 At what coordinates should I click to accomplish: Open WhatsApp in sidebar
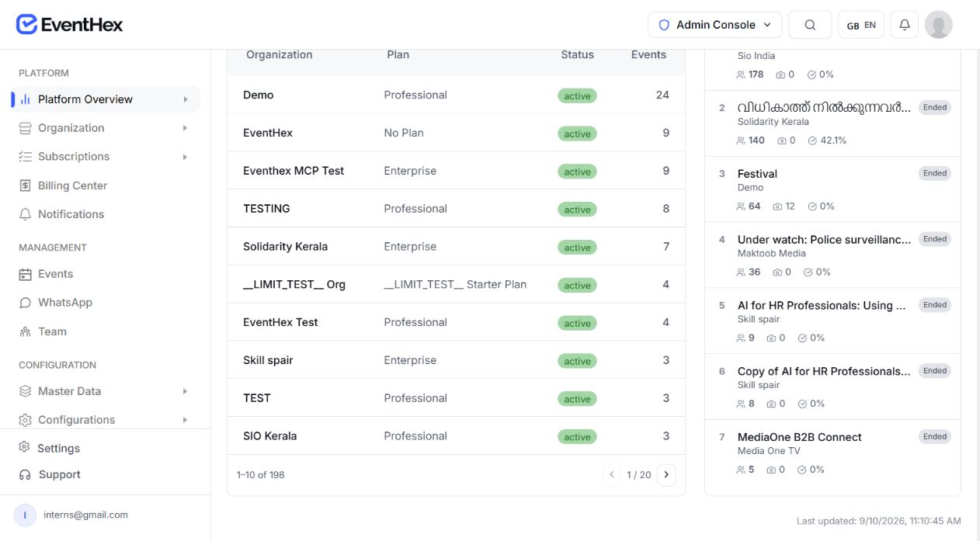pyautogui.click(x=106, y=303)
